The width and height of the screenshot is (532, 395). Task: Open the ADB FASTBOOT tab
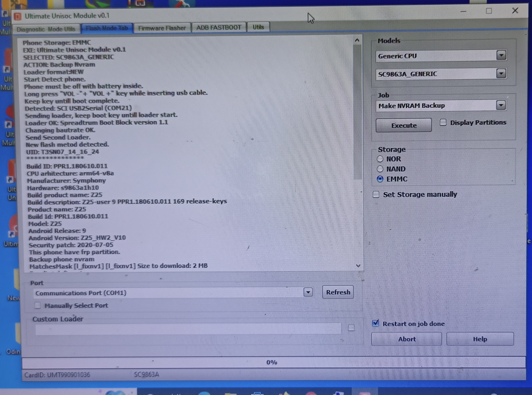(x=219, y=28)
